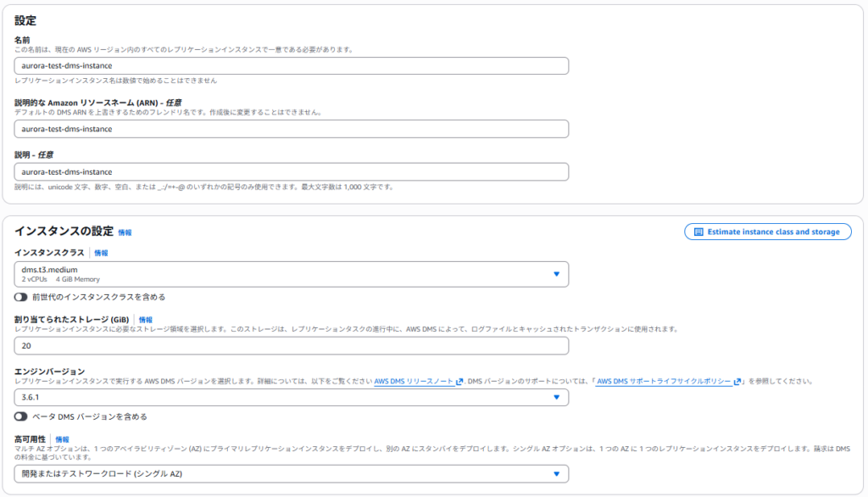Click 情報 link beside 高可用性 label
868x497 pixels.
[62, 439]
